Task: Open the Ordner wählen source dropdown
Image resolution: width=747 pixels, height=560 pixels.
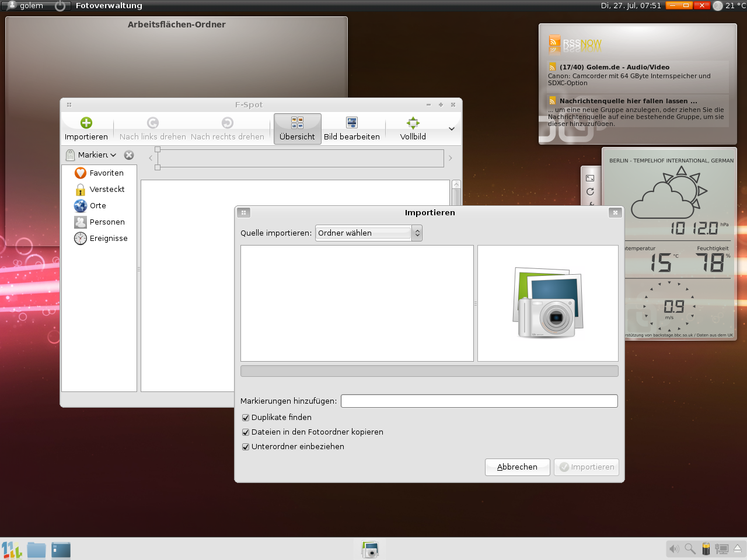Action: point(368,233)
